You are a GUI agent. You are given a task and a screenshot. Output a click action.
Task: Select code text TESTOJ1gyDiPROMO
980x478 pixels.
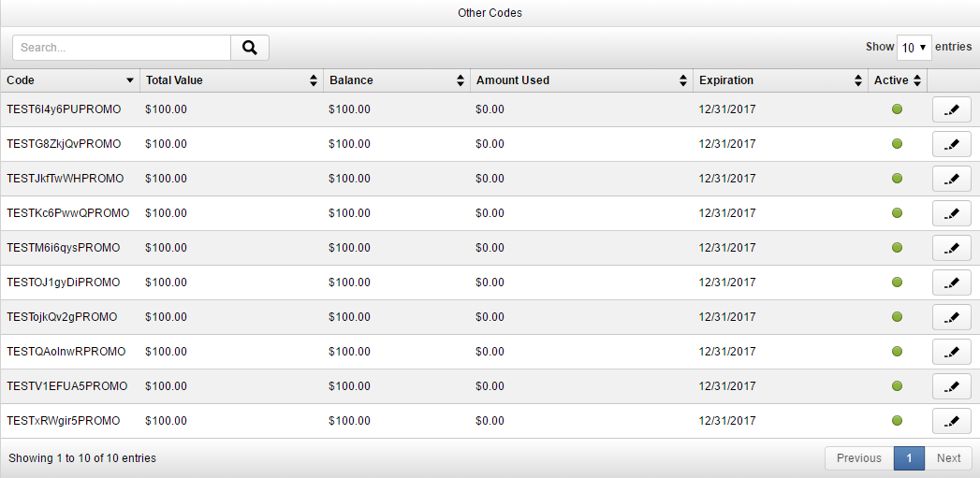coord(63,282)
